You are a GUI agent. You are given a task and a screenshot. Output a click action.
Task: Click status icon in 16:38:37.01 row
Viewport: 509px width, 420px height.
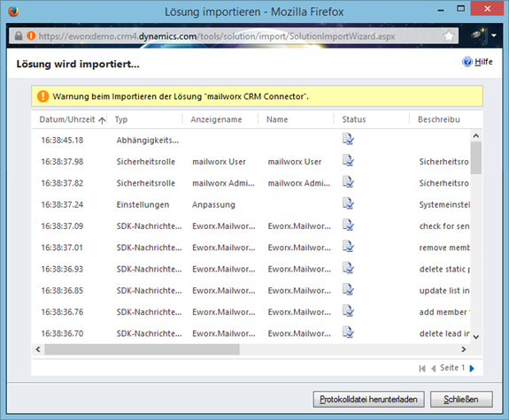pyautogui.click(x=348, y=247)
